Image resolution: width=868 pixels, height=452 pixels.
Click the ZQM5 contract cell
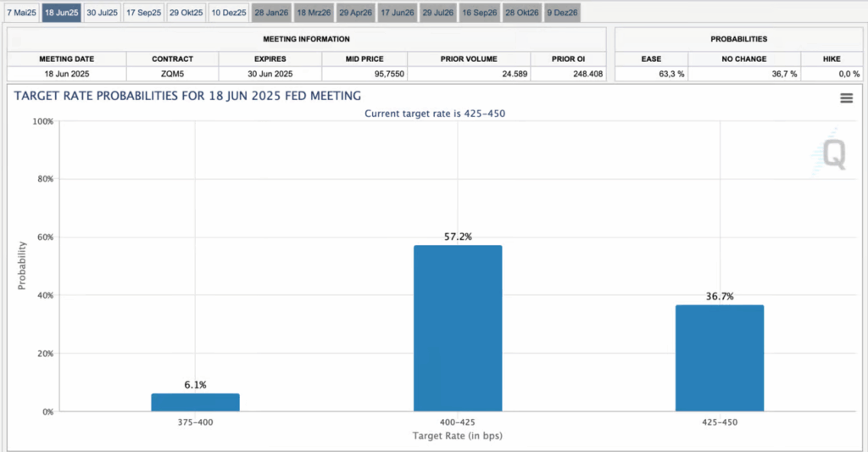[172, 74]
